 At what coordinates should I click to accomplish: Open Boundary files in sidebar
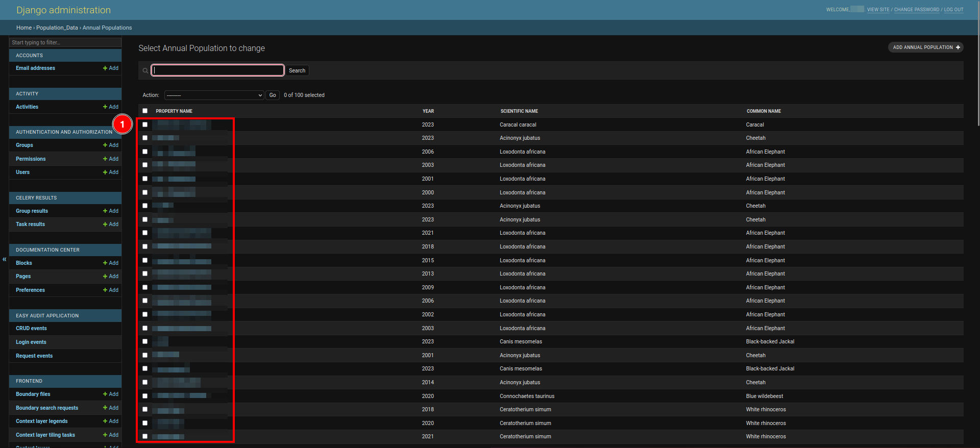33,394
